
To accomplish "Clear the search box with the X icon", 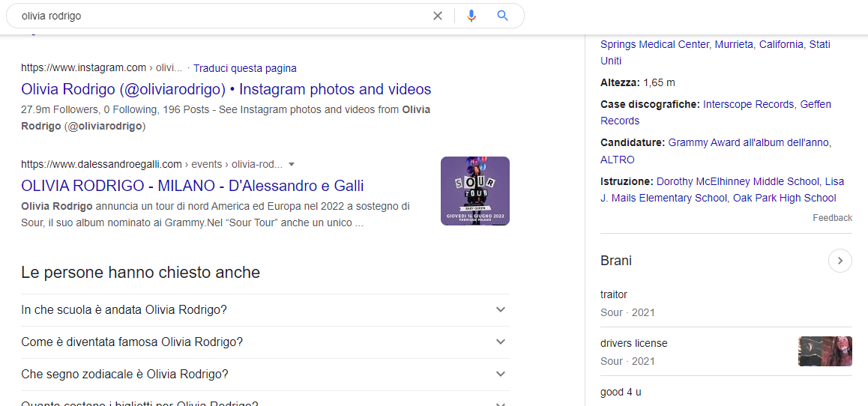I will click(437, 16).
